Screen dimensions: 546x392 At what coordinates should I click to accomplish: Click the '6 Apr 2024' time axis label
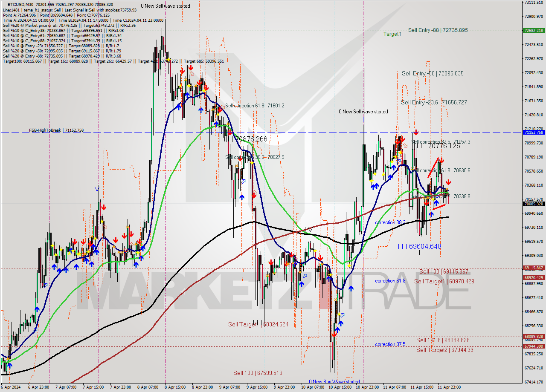point(12,388)
